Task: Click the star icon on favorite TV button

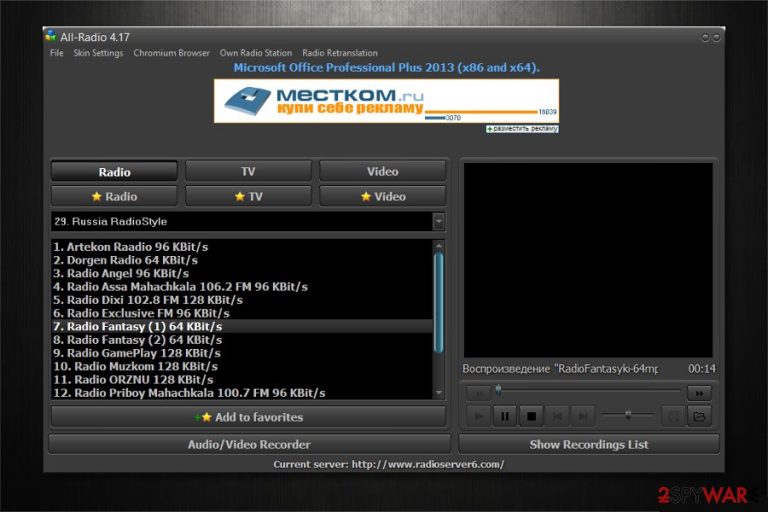Action: point(240,196)
